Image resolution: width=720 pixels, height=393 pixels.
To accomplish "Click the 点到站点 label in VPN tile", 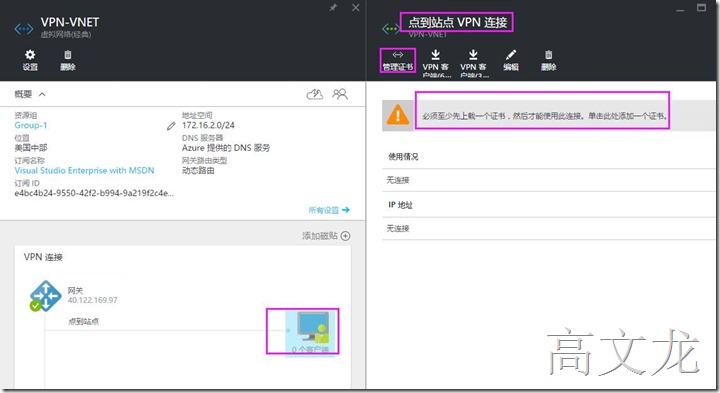I will click(83, 321).
